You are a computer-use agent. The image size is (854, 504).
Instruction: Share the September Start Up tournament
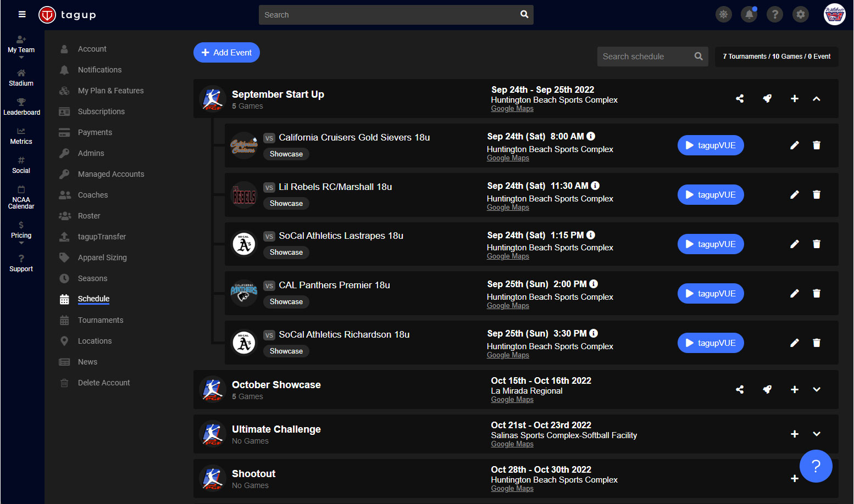click(x=740, y=99)
